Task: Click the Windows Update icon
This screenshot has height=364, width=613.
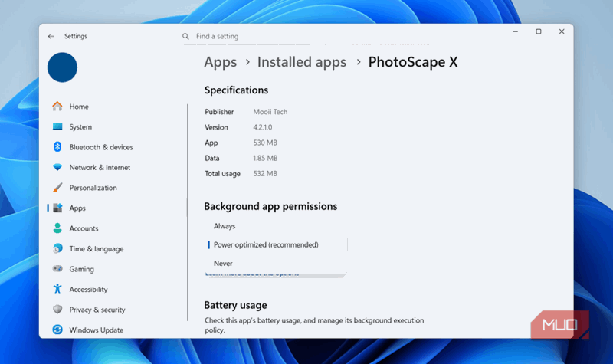Action: (x=57, y=330)
